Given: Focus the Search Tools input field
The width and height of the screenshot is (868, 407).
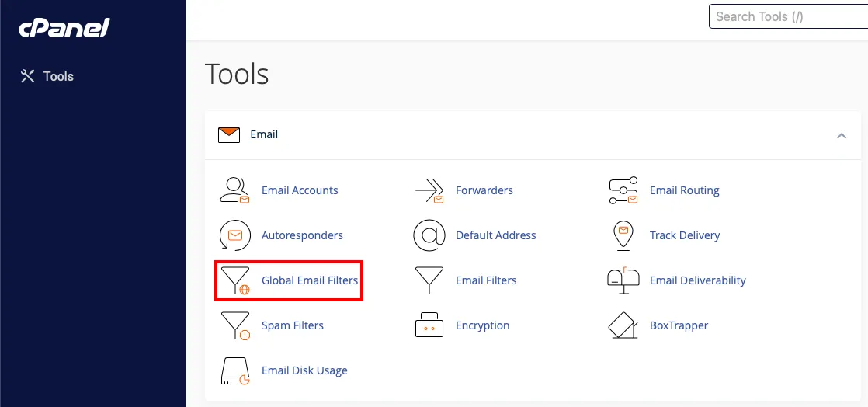Looking at the screenshot, I should pos(788,16).
